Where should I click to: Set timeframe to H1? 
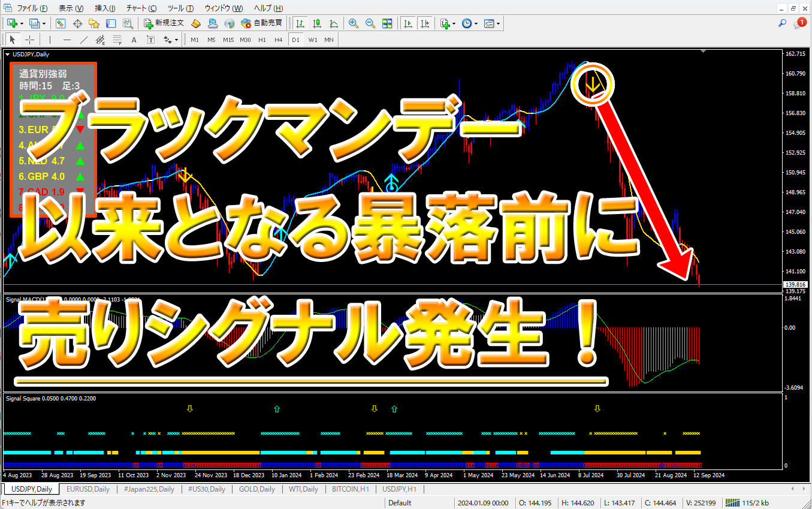click(x=262, y=40)
